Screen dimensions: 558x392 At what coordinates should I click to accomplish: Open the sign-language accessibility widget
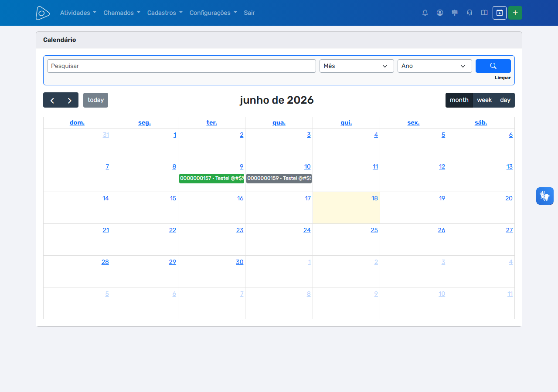point(545,196)
